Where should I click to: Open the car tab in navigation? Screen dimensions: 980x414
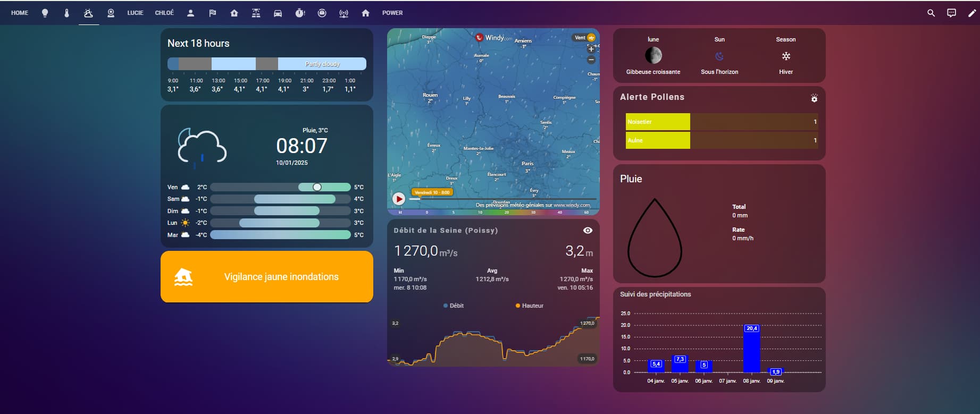point(278,13)
